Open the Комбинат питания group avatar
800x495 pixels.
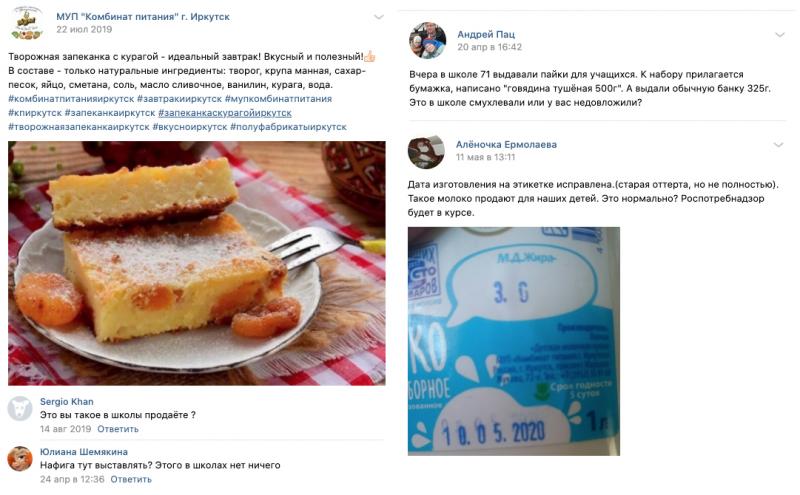pos(27,23)
